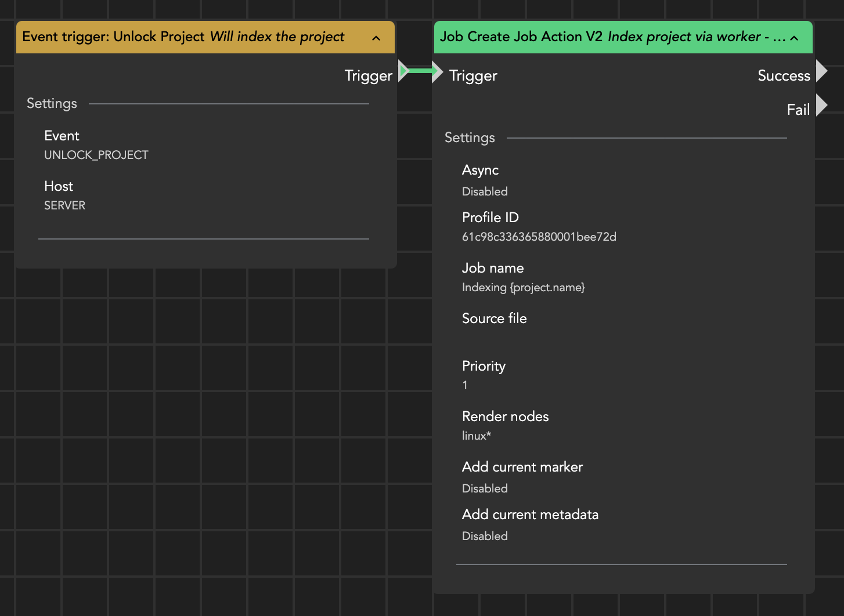The image size is (844, 616).
Task: Open the Event UNLOCK_PROJECT value
Action: (96, 155)
